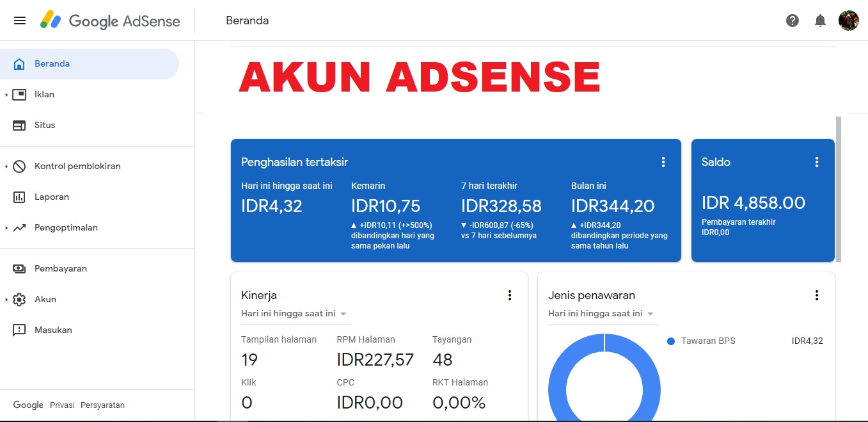Click today's earnings IDR4,32 value
Image resolution: width=868 pixels, height=422 pixels.
(271, 206)
